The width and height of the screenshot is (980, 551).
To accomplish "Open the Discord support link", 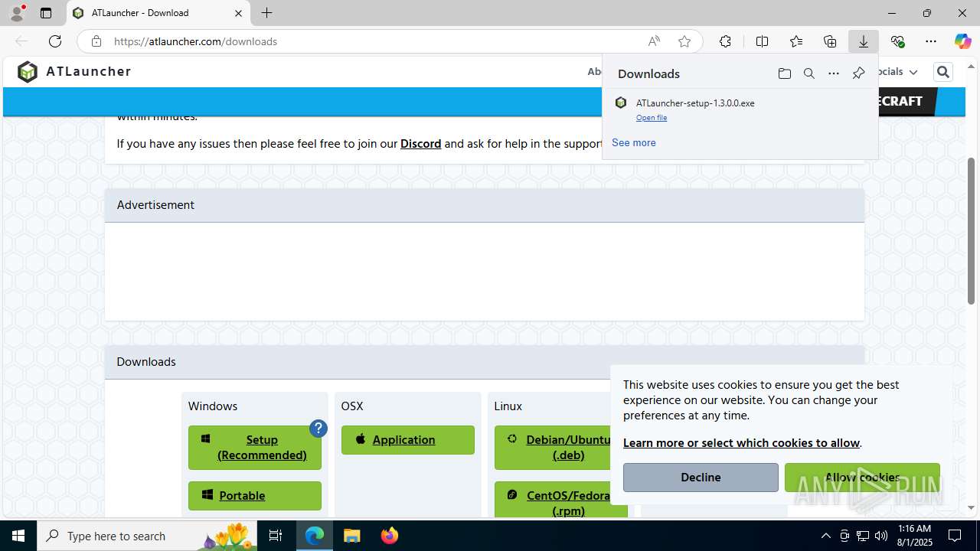I will [420, 143].
